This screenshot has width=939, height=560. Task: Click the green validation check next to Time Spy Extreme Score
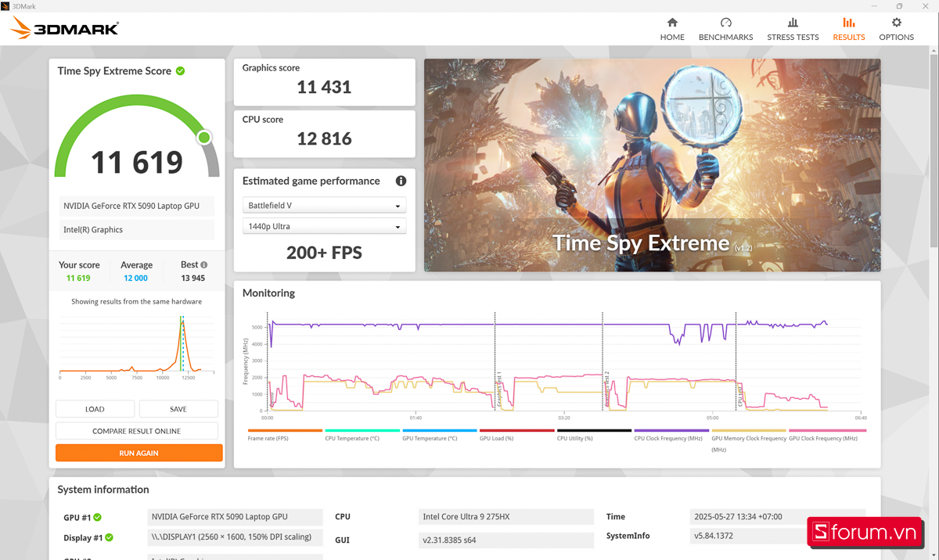click(181, 71)
